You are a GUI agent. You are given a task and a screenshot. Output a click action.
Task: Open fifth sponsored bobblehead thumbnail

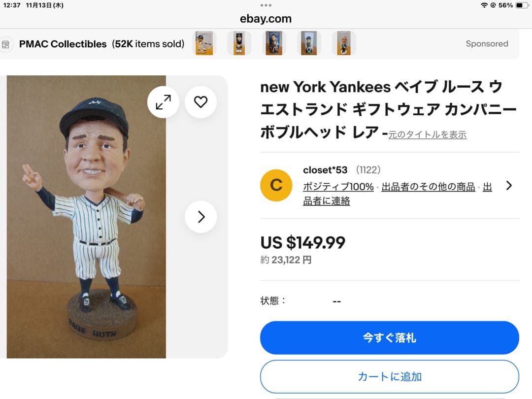(x=343, y=43)
